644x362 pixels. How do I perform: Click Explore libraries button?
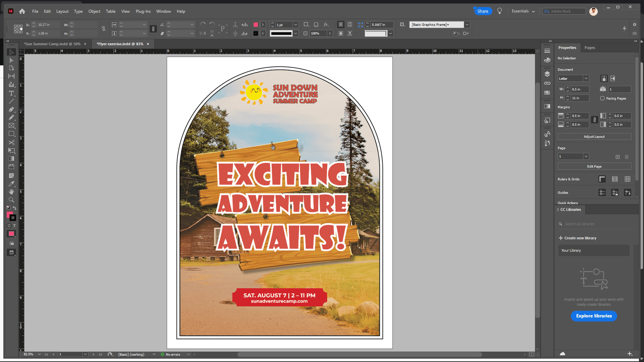(x=594, y=316)
